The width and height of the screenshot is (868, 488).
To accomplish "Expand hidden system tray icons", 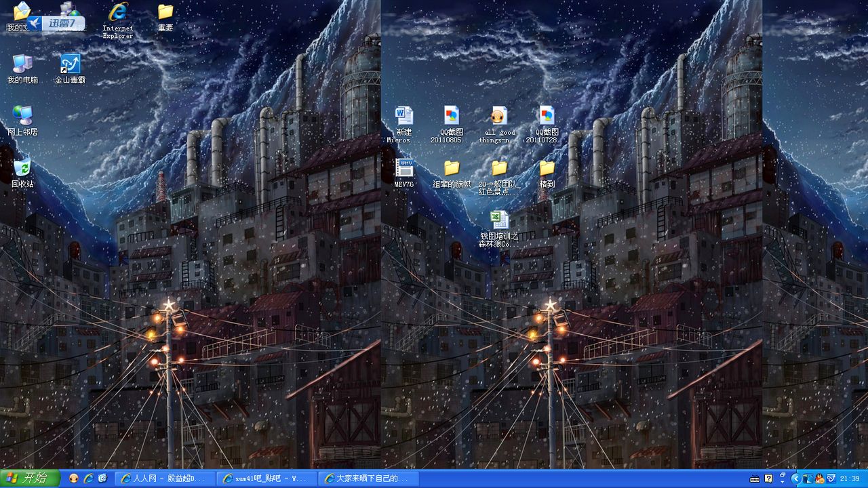I will click(x=796, y=479).
